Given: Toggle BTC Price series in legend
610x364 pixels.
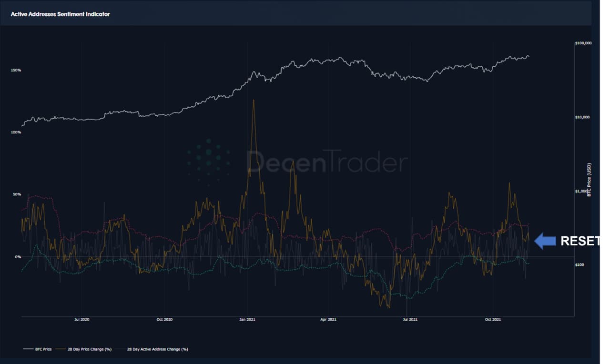Looking at the screenshot, I should [43, 349].
